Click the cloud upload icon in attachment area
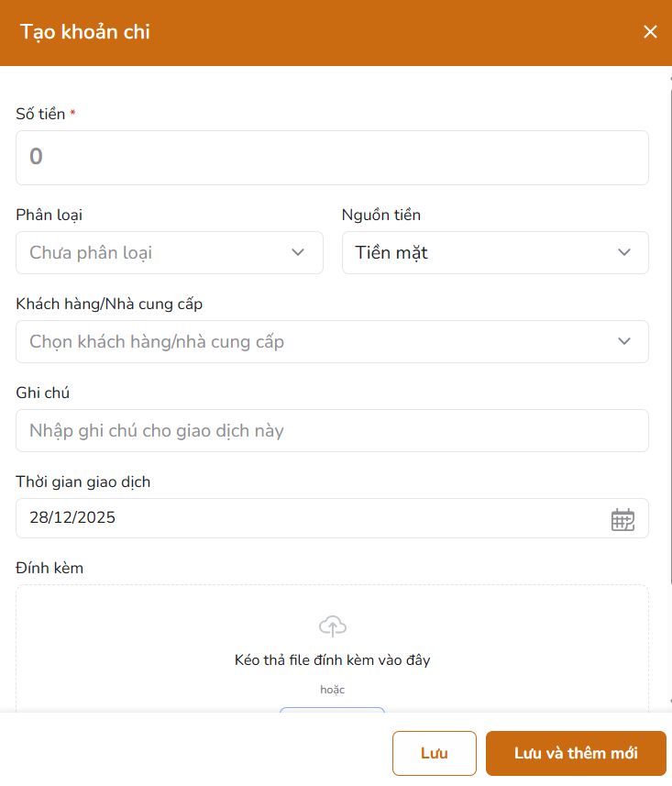 click(x=332, y=625)
